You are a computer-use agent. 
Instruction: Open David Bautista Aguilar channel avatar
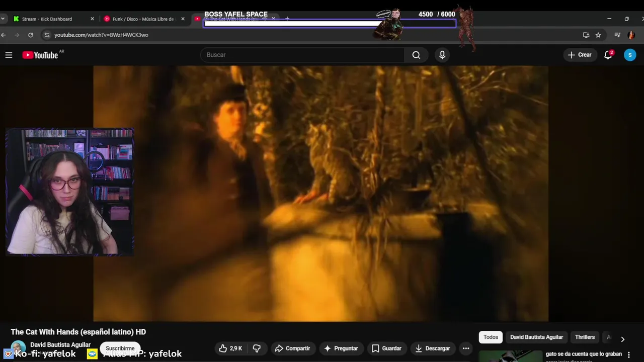tap(19, 348)
